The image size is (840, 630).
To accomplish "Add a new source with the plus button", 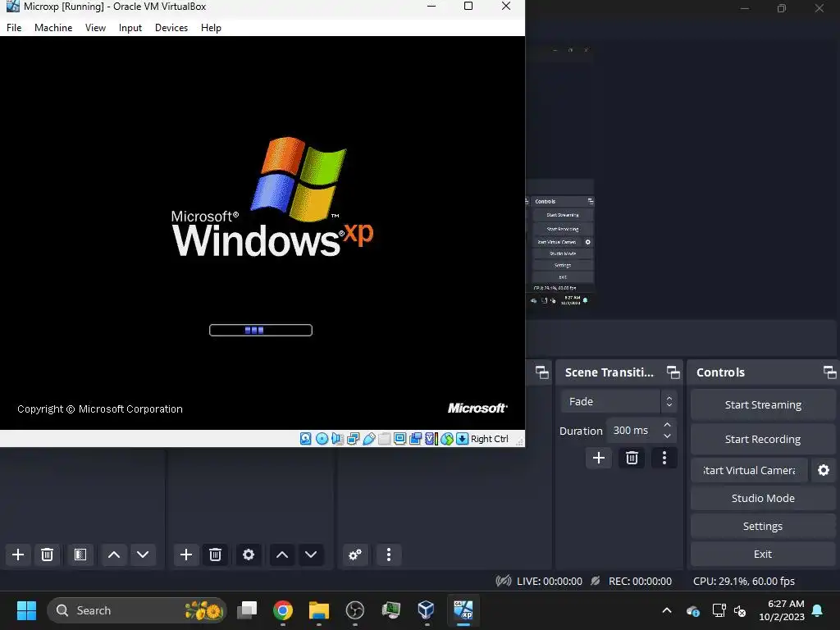I will pos(186,555).
